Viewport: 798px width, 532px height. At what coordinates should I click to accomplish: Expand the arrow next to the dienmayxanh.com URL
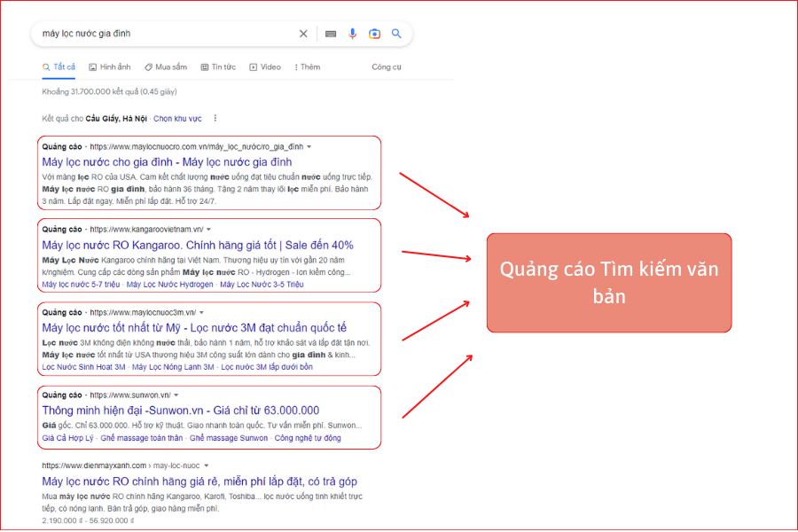[206, 465]
